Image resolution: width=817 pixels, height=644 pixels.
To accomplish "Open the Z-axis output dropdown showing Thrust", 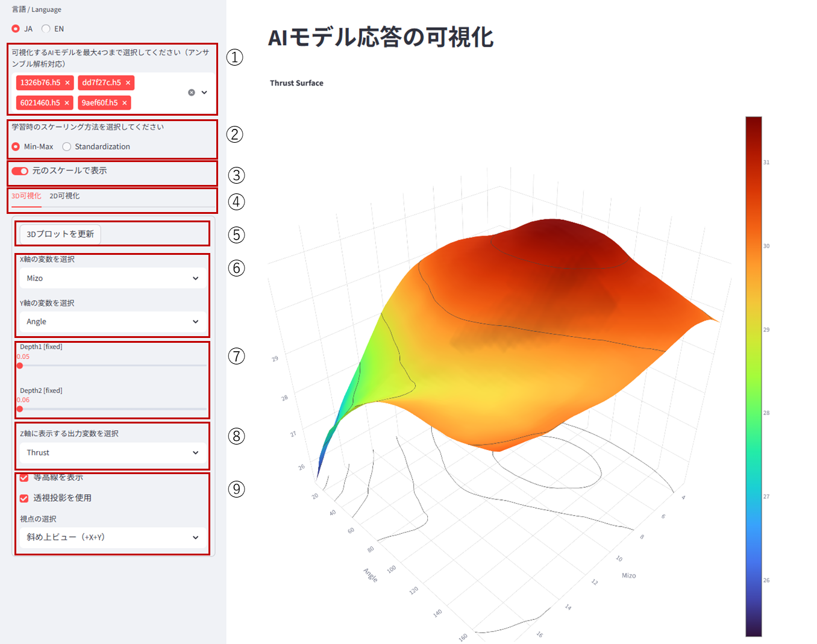I will (112, 453).
